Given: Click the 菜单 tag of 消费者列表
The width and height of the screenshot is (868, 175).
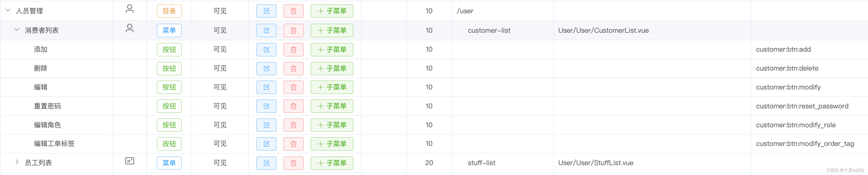Looking at the screenshot, I should click(x=169, y=30).
